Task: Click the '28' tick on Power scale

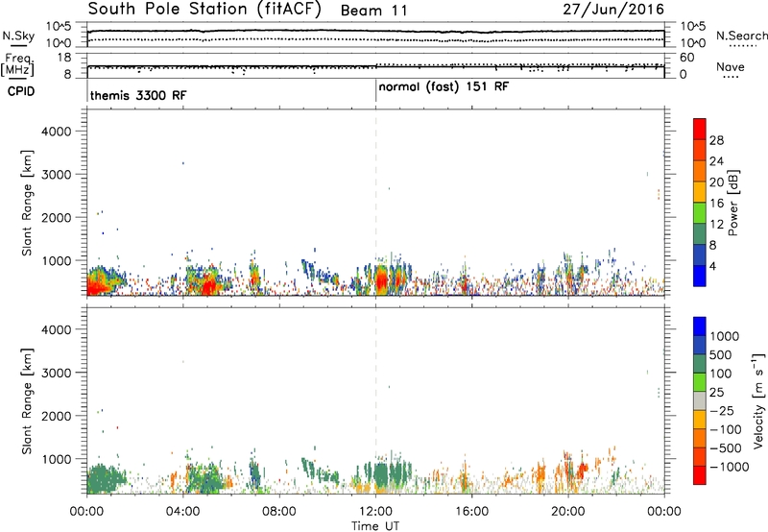Action: click(716, 140)
